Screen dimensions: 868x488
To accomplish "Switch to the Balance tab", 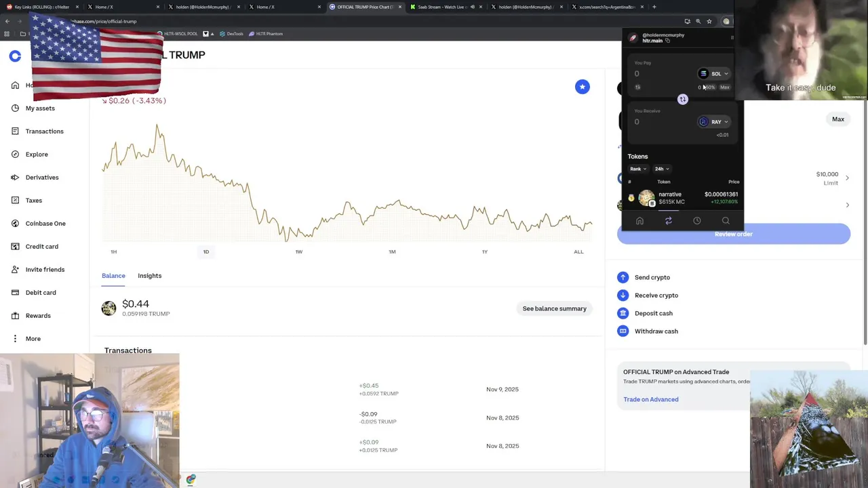I will [x=113, y=276].
